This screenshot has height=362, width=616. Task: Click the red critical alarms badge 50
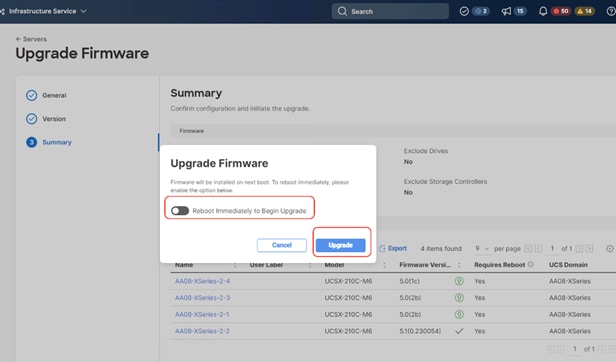click(561, 11)
